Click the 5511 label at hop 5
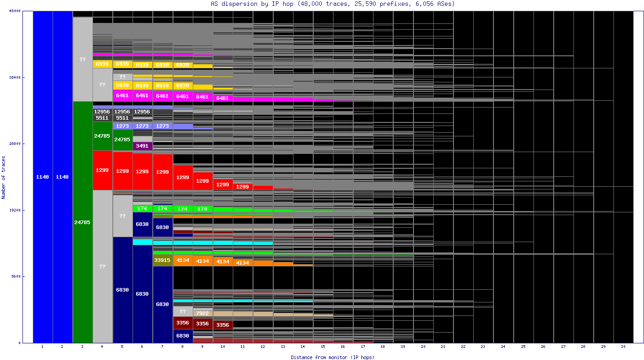This screenshot has width=644, height=360. 123,118
